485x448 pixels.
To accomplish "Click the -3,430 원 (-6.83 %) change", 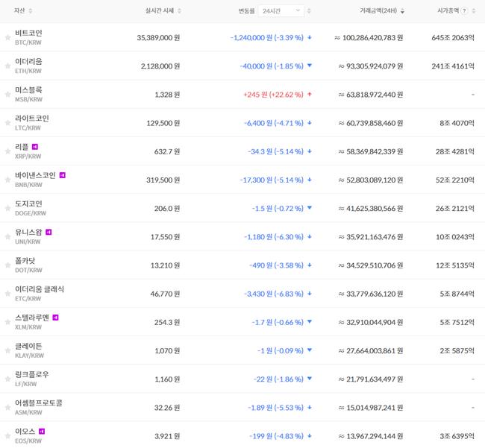I will click(274, 294).
